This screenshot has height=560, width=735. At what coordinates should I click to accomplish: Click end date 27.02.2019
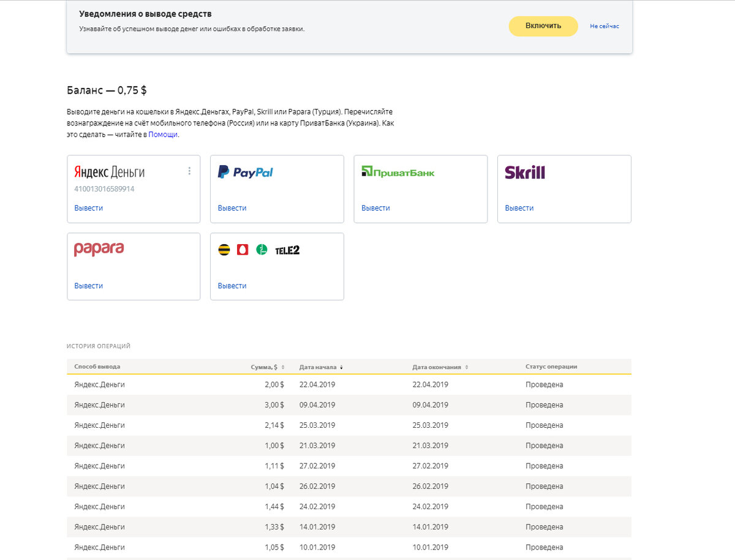[x=431, y=466]
